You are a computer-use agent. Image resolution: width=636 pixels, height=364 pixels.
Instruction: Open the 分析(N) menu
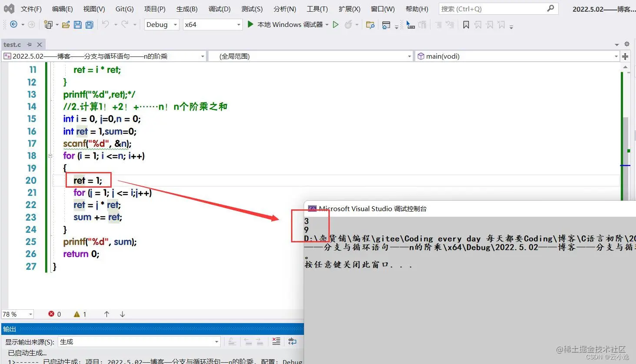click(x=285, y=9)
